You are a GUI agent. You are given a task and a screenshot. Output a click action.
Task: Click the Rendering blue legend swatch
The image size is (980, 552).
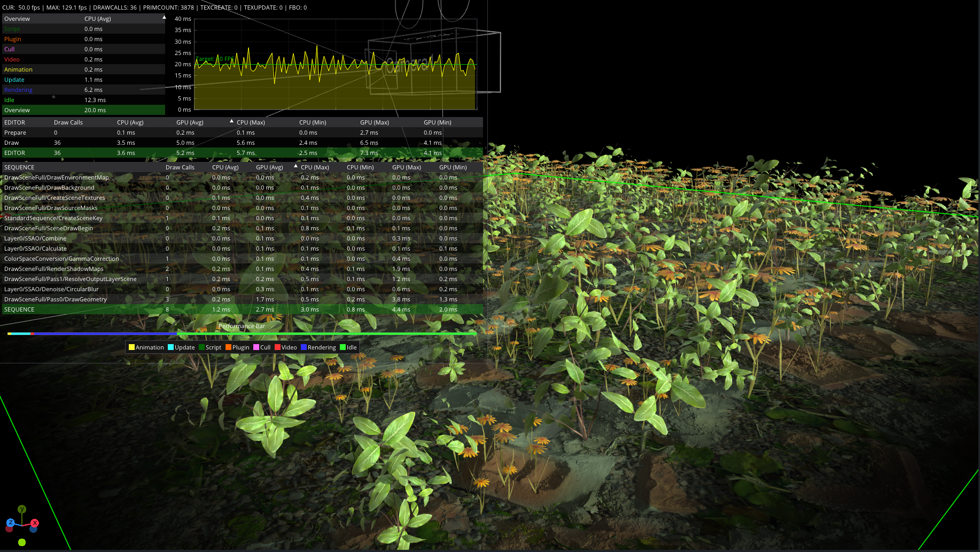pyautogui.click(x=304, y=347)
